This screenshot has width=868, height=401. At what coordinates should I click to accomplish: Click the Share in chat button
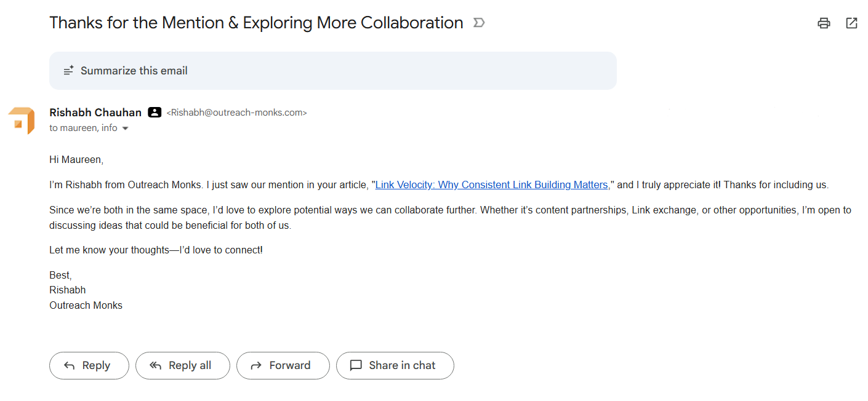pyautogui.click(x=395, y=365)
